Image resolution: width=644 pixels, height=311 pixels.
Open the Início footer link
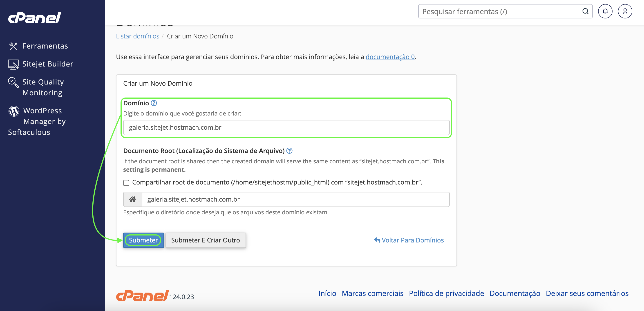tap(327, 293)
